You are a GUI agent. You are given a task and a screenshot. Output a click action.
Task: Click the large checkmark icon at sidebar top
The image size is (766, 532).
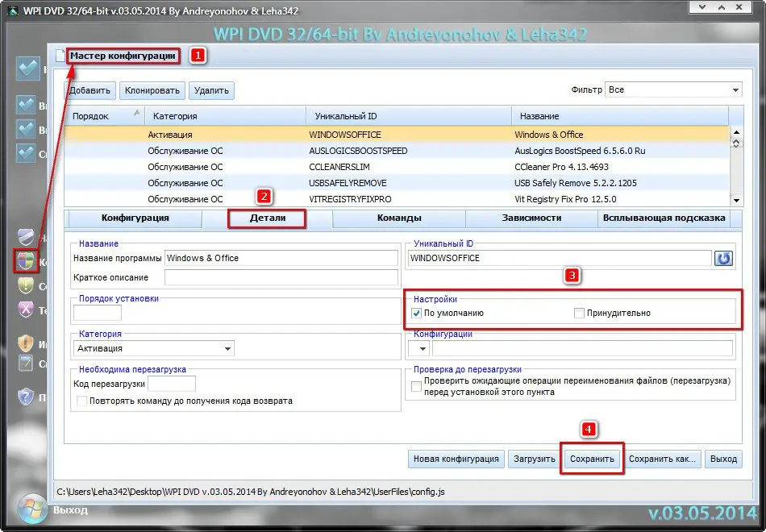click(x=27, y=69)
